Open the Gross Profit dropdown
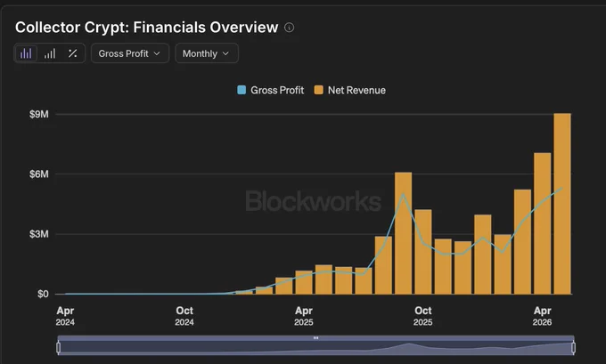This screenshot has height=364, width=606. click(x=130, y=53)
